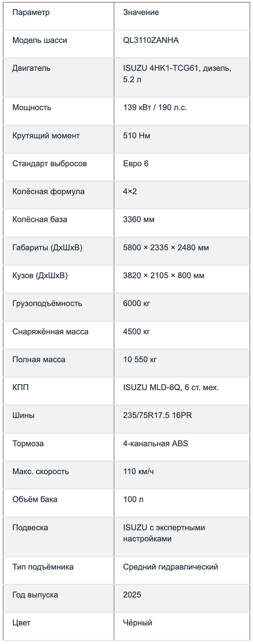253x644 pixels.
Task: Select the chassis model value QL3110ZANHA
Action: (151, 40)
